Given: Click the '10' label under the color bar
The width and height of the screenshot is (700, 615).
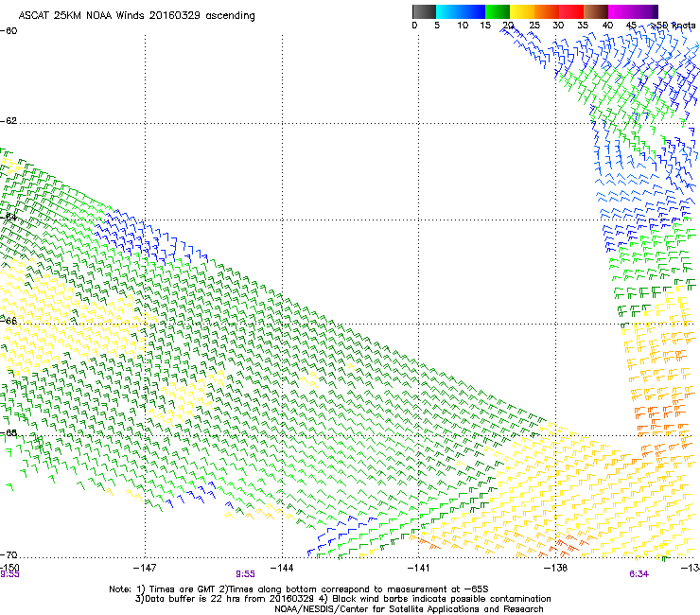Looking at the screenshot, I should (x=463, y=26).
